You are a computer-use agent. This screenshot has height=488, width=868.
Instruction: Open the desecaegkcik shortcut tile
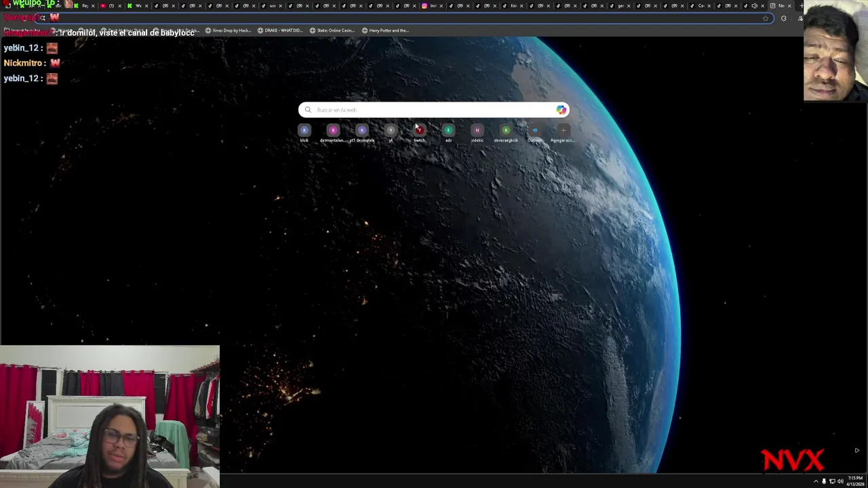tap(506, 133)
